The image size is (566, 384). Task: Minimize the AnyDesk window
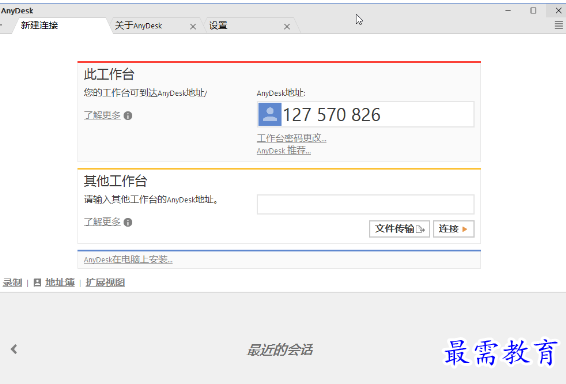click(x=508, y=10)
